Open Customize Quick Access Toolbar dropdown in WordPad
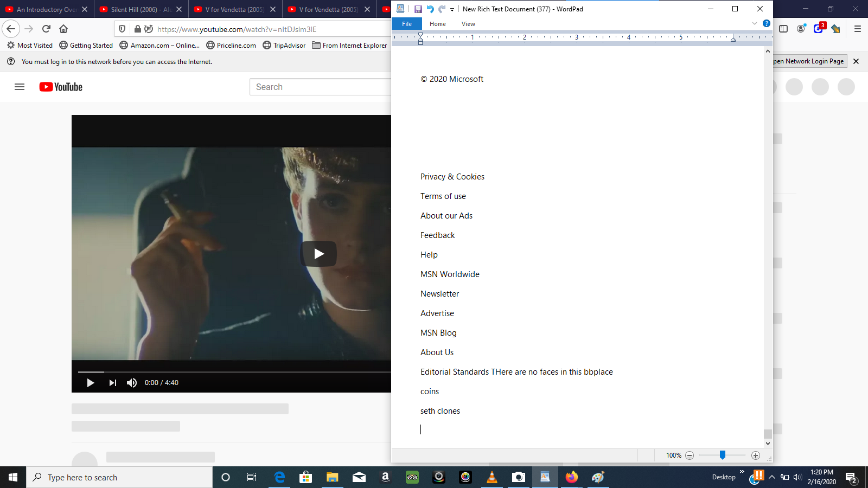 pyautogui.click(x=452, y=9)
